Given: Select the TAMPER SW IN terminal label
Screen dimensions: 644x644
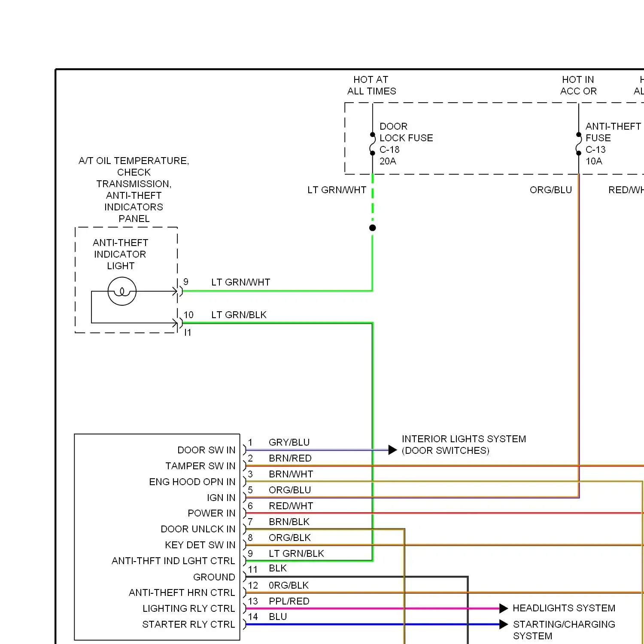Looking at the screenshot, I should (x=200, y=466).
